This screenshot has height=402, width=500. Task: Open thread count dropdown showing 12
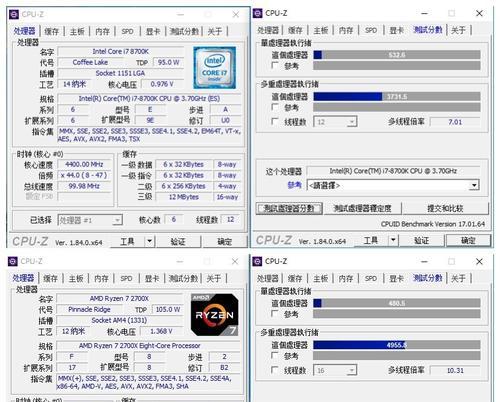tap(335, 122)
